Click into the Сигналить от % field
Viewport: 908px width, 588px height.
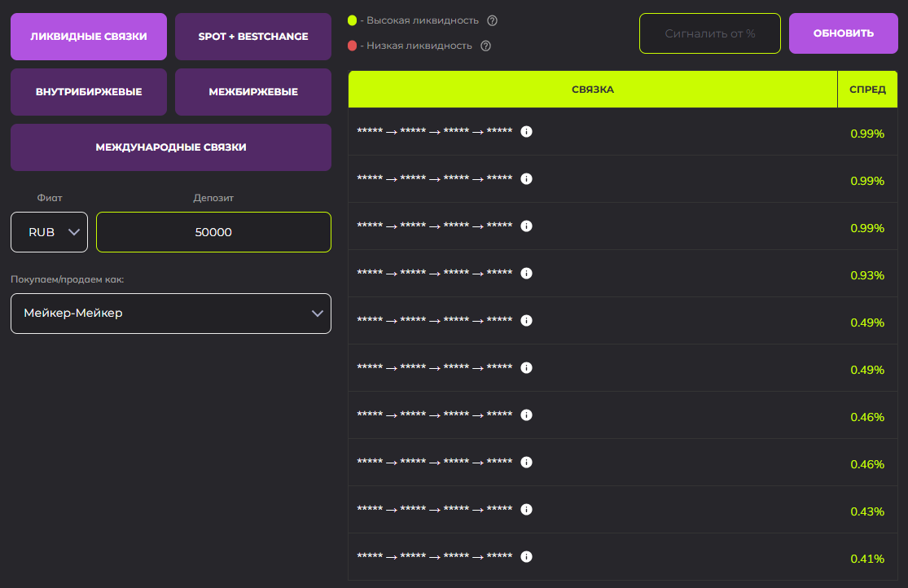[x=710, y=33]
